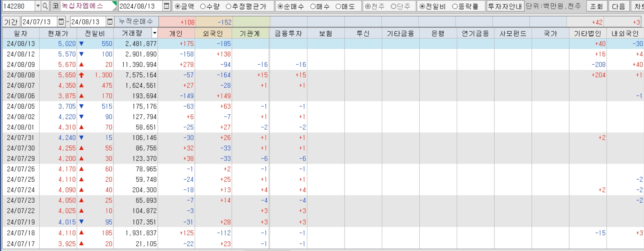Expand the stock code 142280 dropdown arrow

(38, 6)
